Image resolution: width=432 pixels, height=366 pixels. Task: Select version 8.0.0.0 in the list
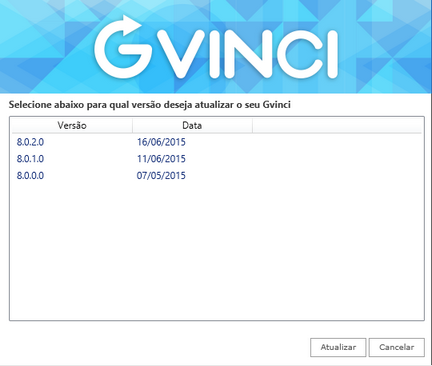coord(30,176)
